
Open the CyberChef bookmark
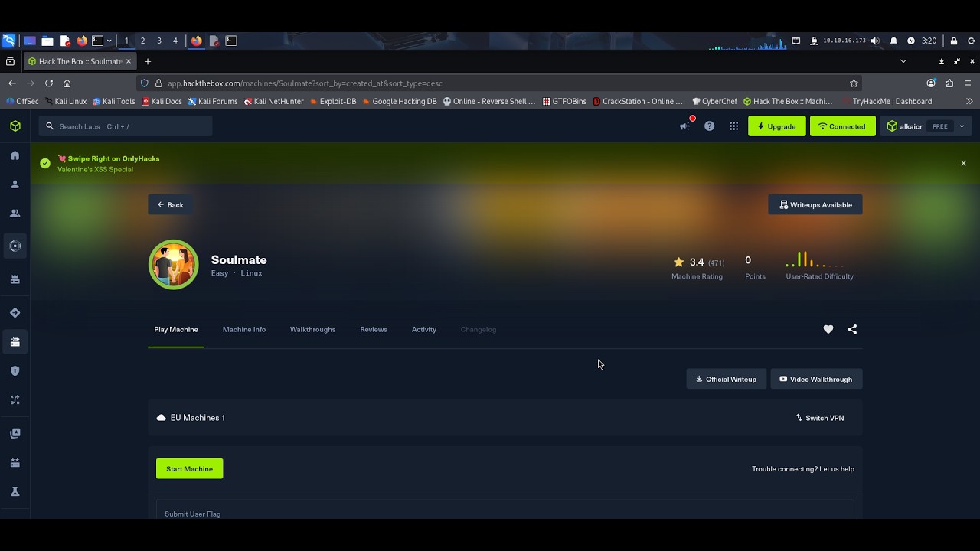point(714,101)
